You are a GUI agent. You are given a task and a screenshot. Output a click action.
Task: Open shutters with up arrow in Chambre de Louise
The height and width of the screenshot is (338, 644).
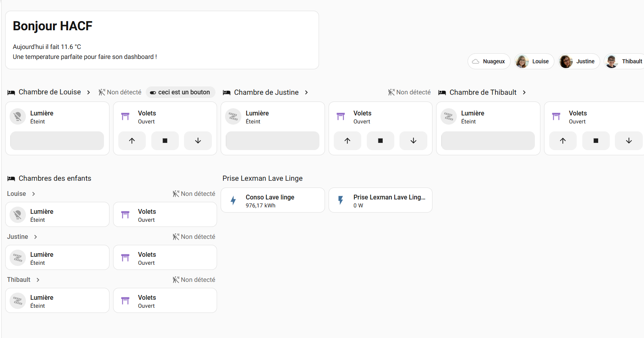coord(132,141)
